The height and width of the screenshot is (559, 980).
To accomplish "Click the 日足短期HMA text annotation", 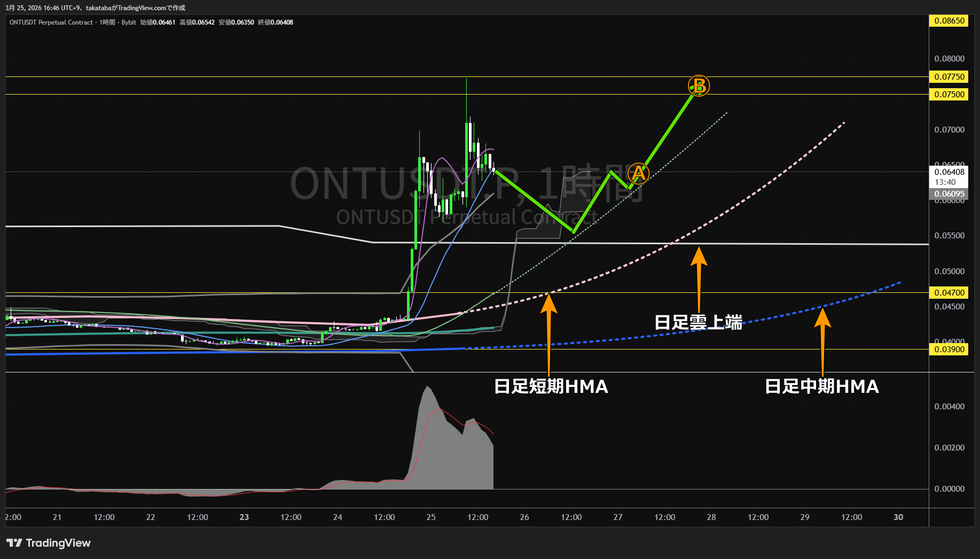I will [551, 386].
